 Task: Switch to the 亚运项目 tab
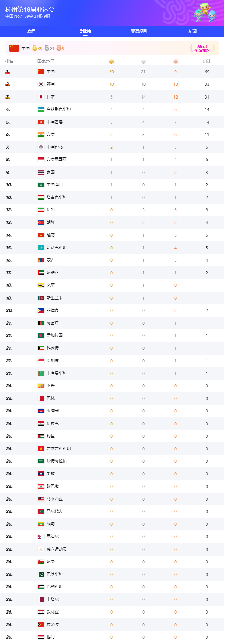point(139,31)
